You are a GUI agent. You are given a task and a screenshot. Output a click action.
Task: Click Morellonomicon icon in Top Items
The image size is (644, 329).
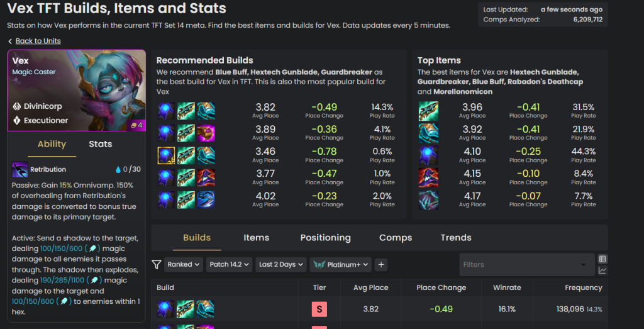click(428, 200)
